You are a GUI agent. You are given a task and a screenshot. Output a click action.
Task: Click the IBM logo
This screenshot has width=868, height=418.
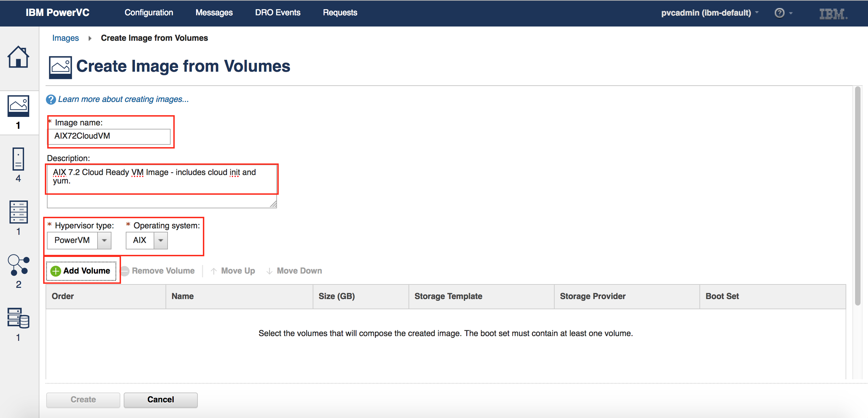[x=833, y=14]
